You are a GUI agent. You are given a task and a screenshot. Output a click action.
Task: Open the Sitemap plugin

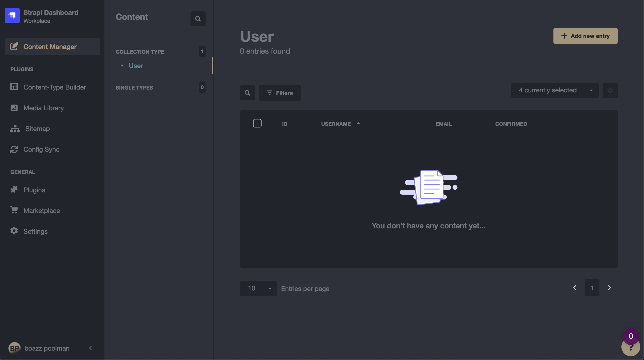coord(37,129)
